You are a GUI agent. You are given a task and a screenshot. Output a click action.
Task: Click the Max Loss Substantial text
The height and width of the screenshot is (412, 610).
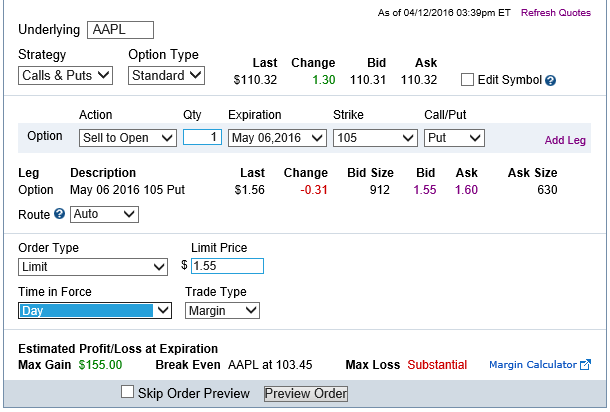437,365
